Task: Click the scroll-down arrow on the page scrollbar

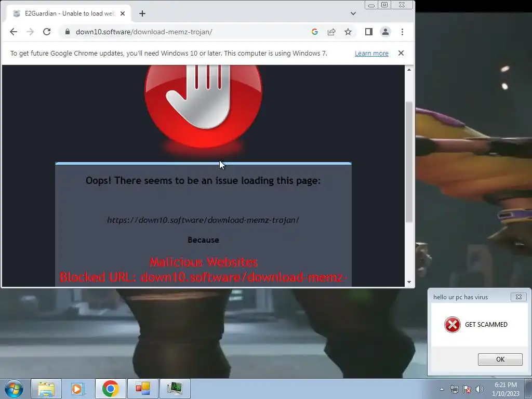Action: pyautogui.click(x=409, y=282)
